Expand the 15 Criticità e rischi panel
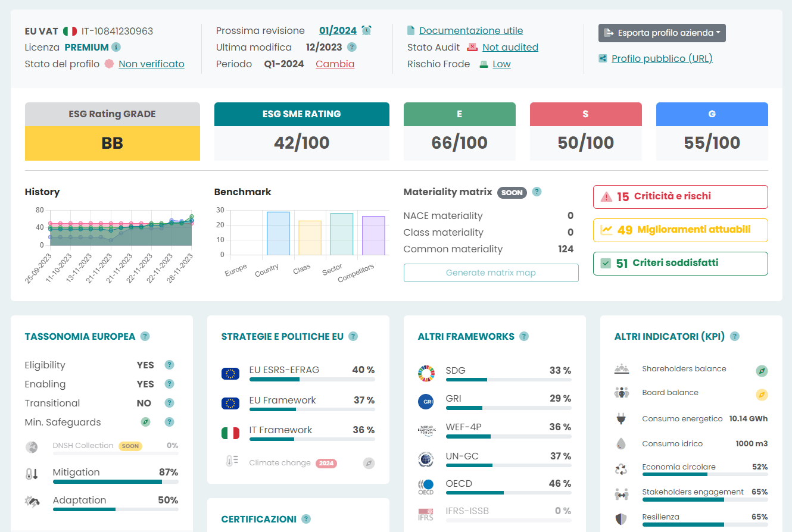The width and height of the screenshot is (792, 532). [x=680, y=196]
